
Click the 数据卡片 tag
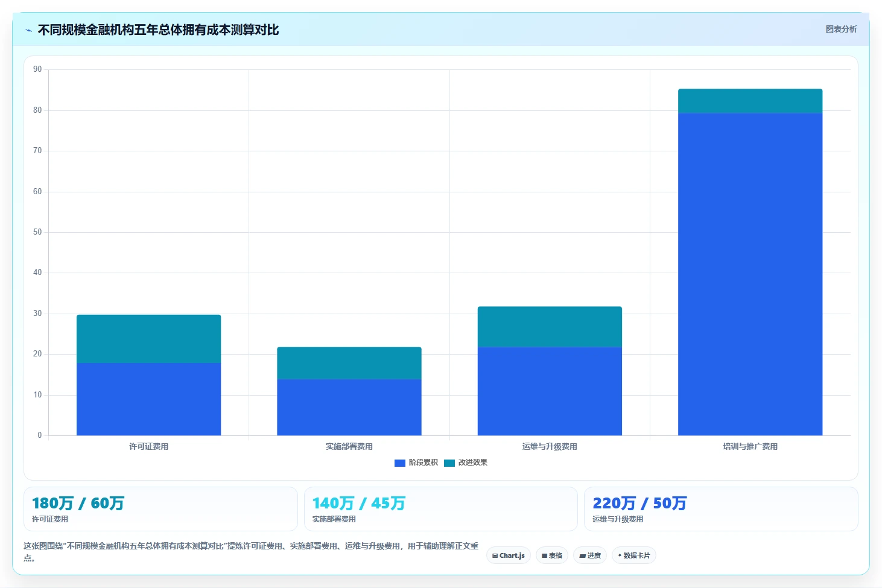pos(634,555)
